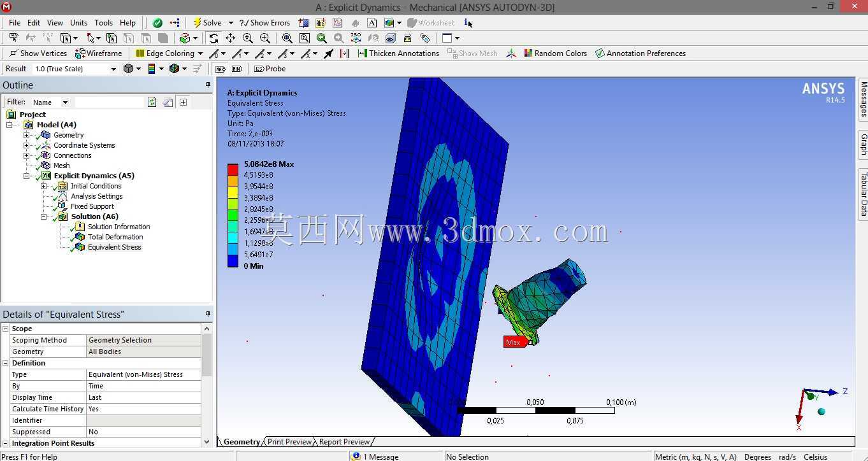Image resolution: width=868 pixels, height=461 pixels.
Task: Click the Tags icon in toolbar
Action: click(x=425, y=38)
